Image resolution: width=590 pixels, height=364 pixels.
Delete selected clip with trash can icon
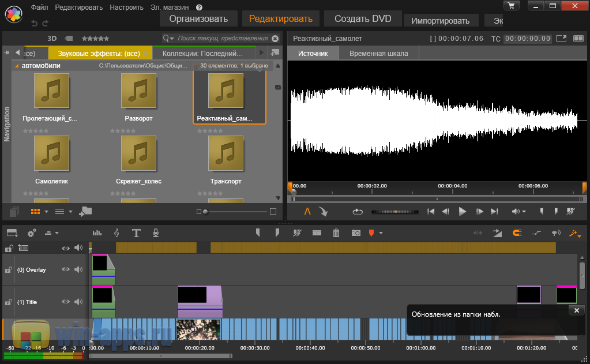click(336, 233)
